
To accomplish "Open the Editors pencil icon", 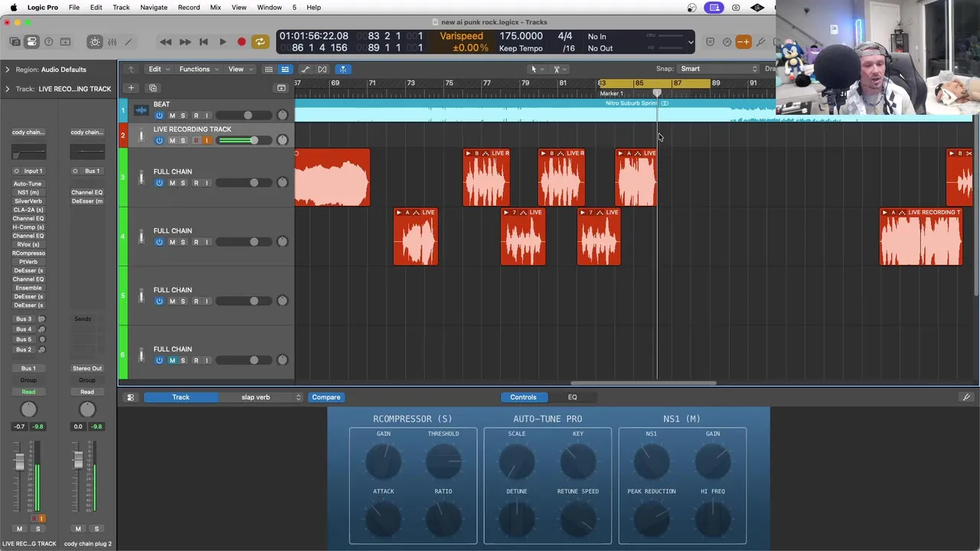I will coord(128,42).
